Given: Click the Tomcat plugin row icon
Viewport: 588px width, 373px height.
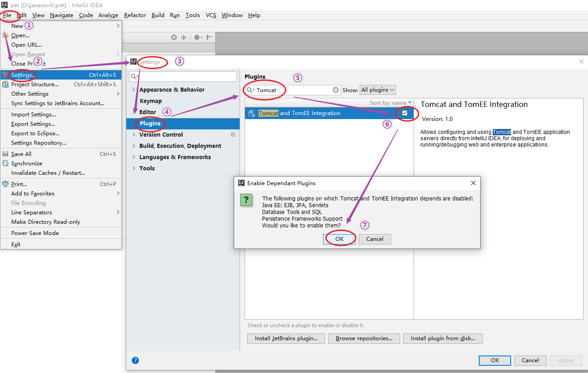Looking at the screenshot, I should click(252, 113).
